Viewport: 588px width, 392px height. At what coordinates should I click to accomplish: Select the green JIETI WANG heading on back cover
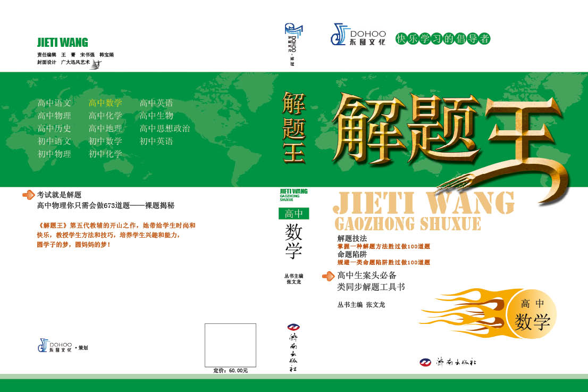[x=63, y=43]
